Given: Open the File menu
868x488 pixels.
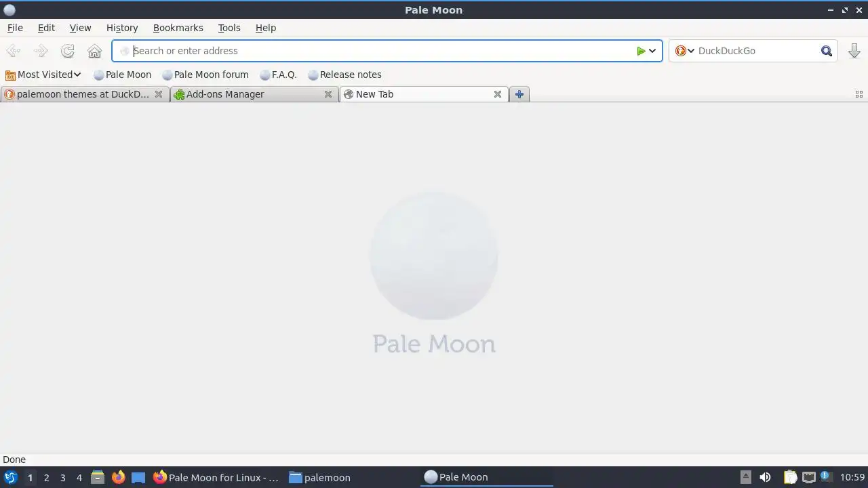Looking at the screenshot, I should click(15, 28).
